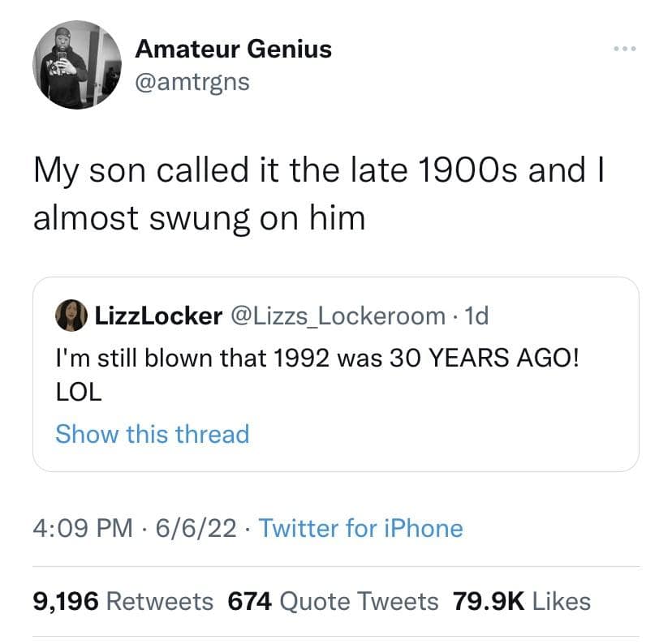The height and width of the screenshot is (644, 672).
Task: Show the 674 Quote Tweets
Action: point(333,601)
